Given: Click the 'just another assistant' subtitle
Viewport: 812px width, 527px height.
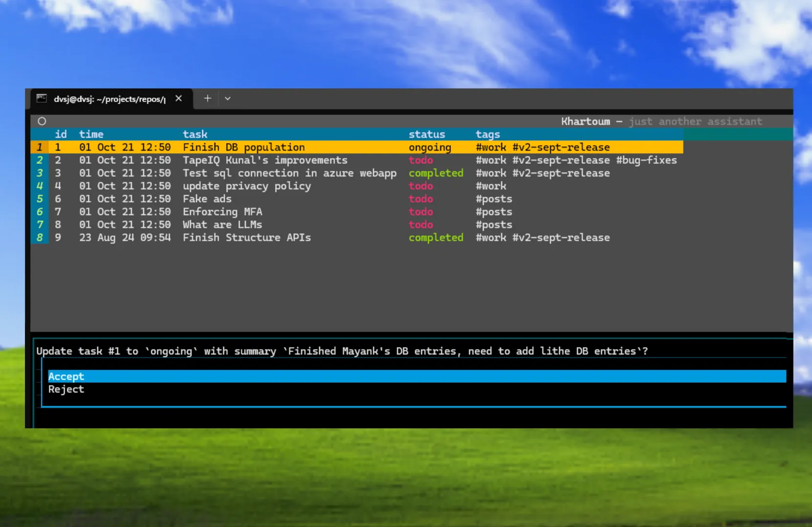Looking at the screenshot, I should pyautogui.click(x=695, y=121).
